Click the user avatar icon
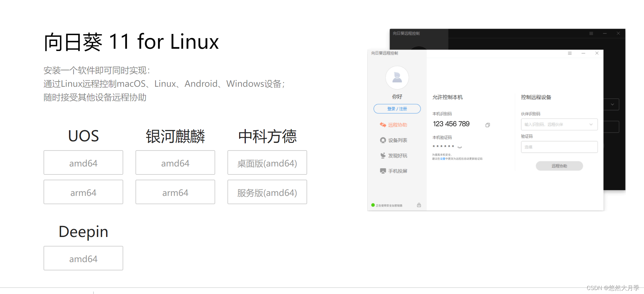644x294 pixels. click(x=397, y=78)
